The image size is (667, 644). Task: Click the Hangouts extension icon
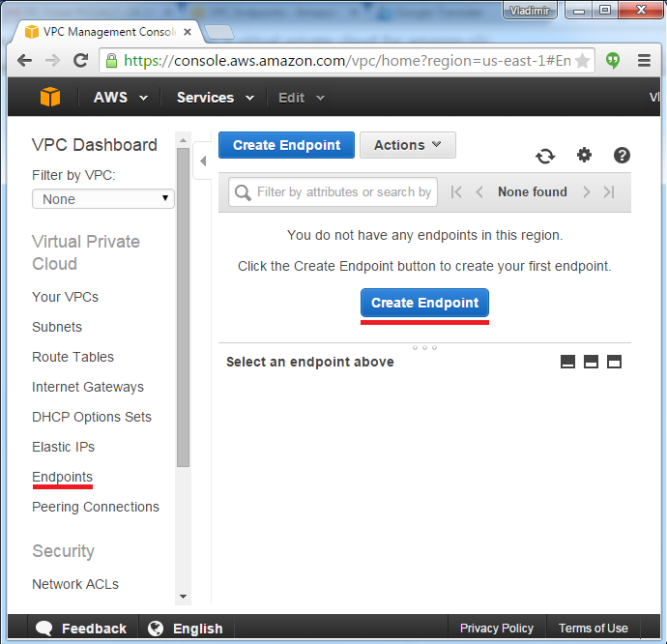click(613, 60)
